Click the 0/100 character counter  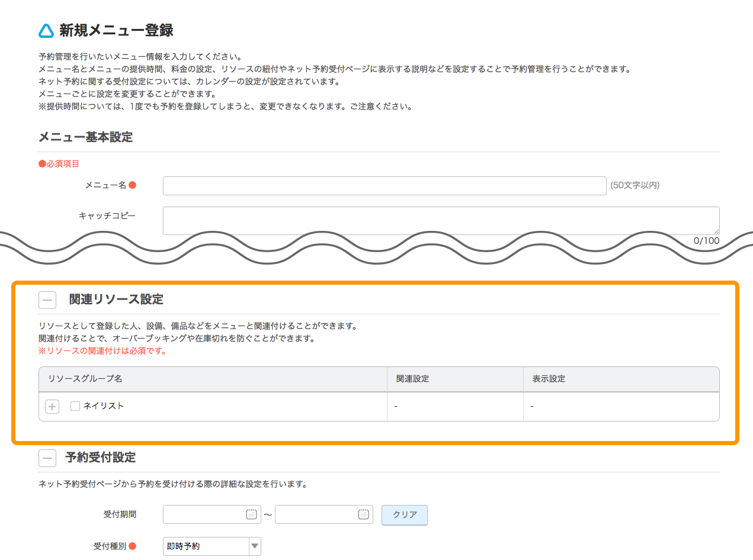(x=707, y=240)
